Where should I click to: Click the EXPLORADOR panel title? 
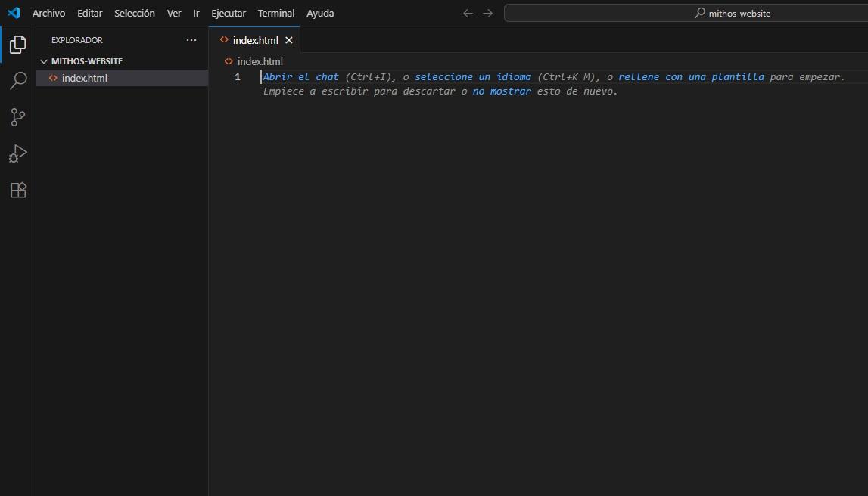tap(77, 40)
